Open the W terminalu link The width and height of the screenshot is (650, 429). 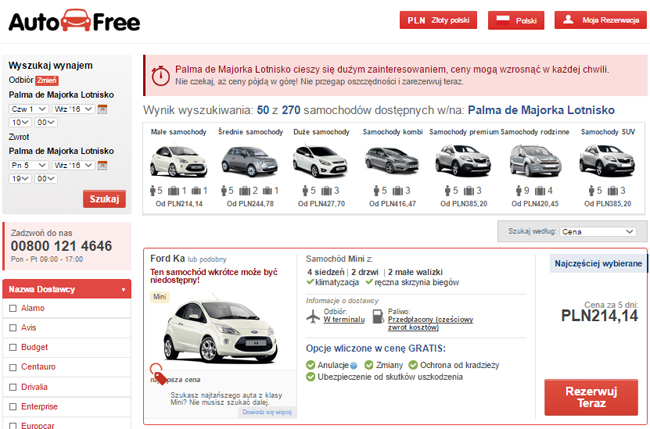[344, 320]
